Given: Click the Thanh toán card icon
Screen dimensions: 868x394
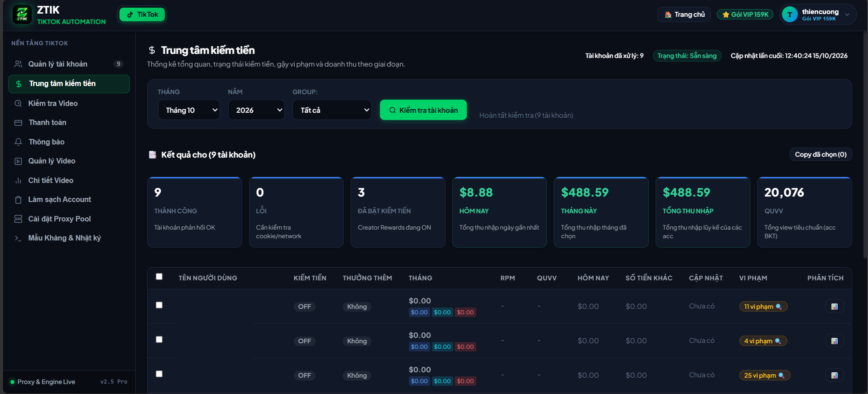Looking at the screenshot, I should [18, 123].
